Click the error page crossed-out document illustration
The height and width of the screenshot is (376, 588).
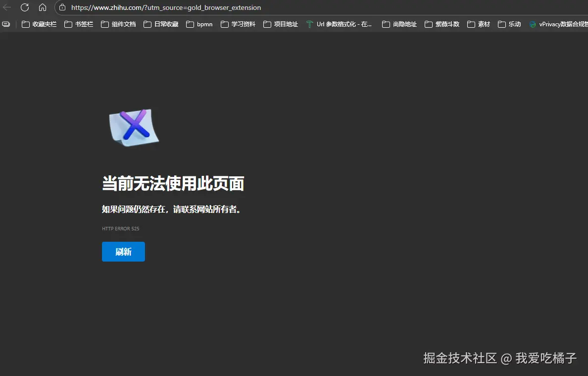click(x=133, y=128)
